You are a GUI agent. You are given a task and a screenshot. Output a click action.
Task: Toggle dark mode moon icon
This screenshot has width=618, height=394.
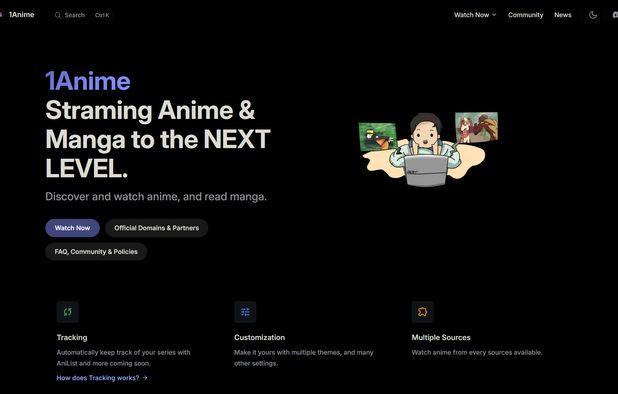(x=593, y=15)
